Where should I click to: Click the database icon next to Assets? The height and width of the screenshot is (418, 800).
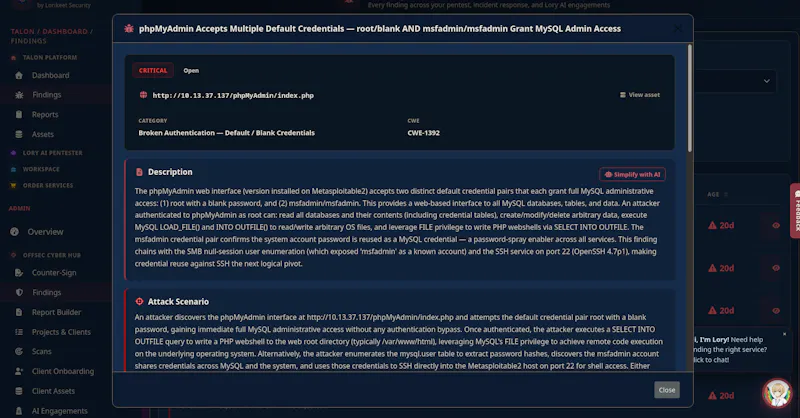[x=19, y=134]
